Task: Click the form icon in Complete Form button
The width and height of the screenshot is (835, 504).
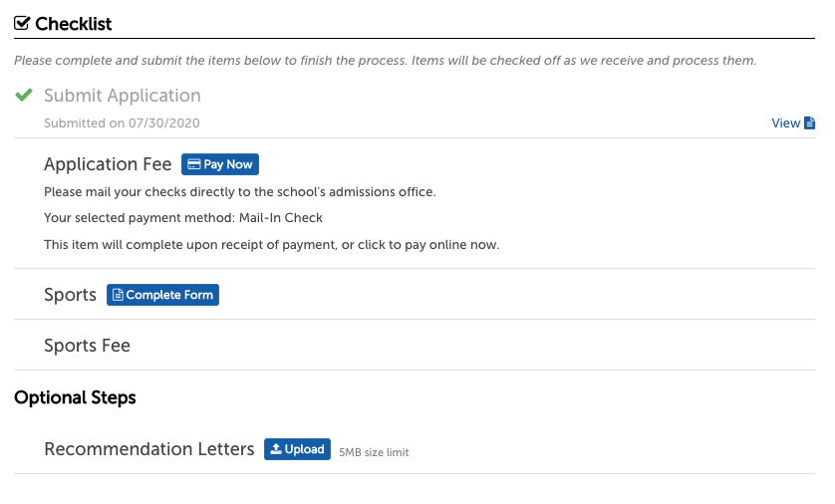Action: point(118,295)
